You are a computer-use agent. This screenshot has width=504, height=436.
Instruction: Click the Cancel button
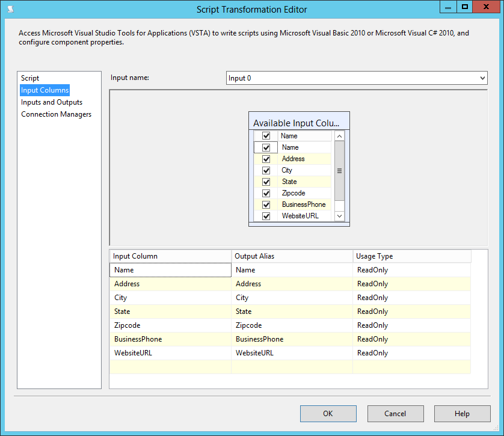point(395,413)
